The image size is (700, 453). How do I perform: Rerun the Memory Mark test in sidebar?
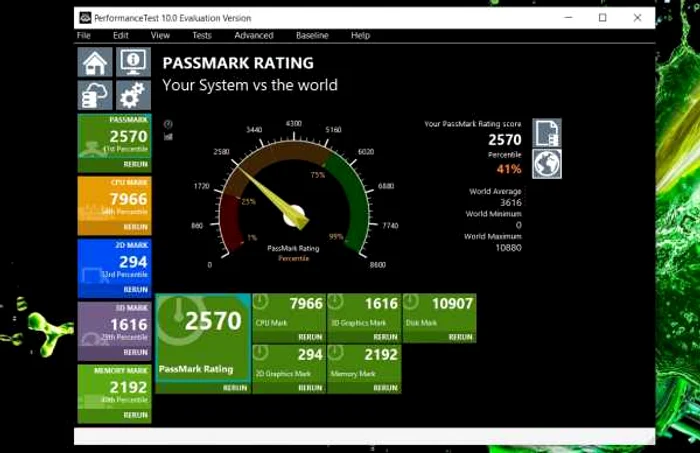(135, 416)
